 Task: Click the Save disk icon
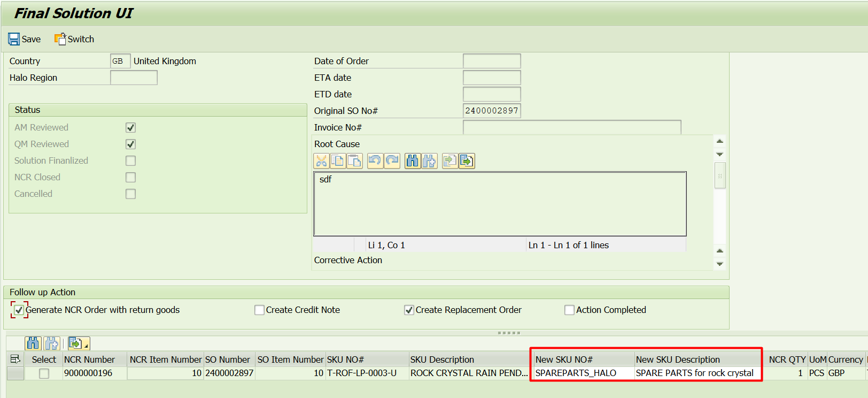(x=14, y=39)
